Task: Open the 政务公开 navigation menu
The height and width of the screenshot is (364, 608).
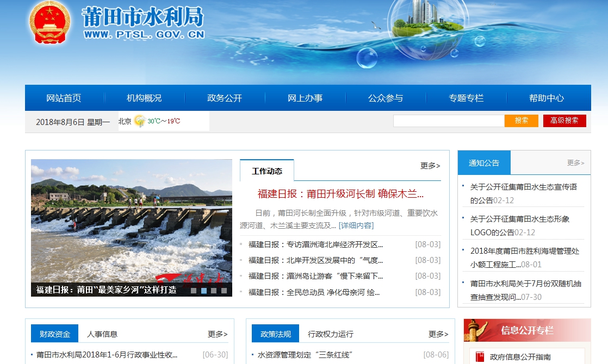Action: coord(225,98)
